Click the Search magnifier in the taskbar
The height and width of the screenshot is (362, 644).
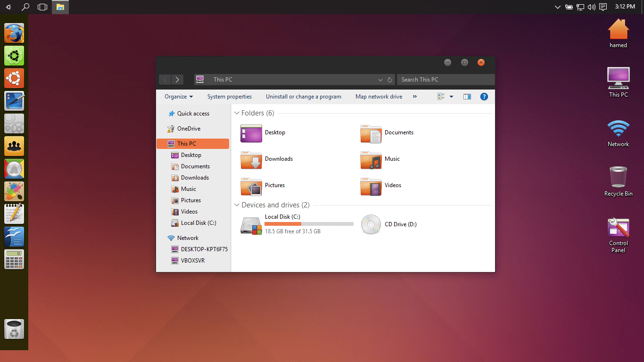pos(25,7)
